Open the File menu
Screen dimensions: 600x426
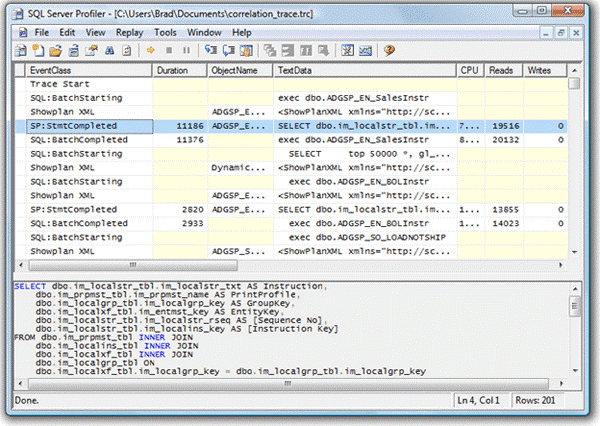click(x=41, y=33)
